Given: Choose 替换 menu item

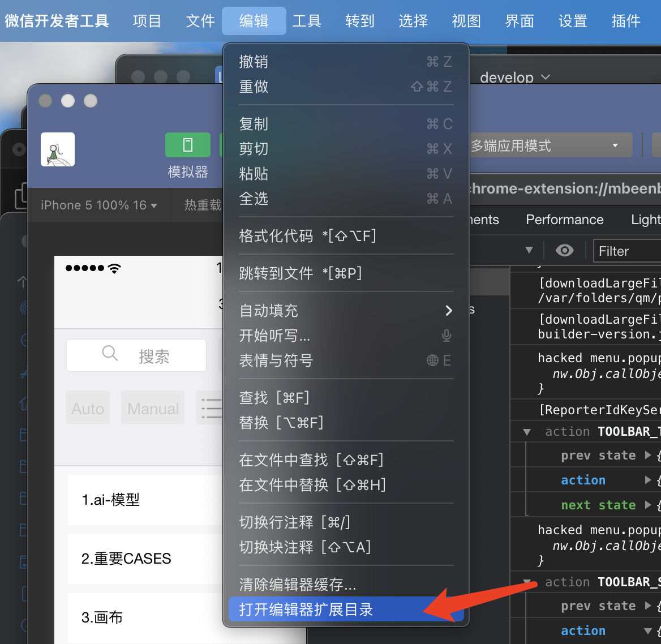Looking at the screenshot, I should pos(346,422).
